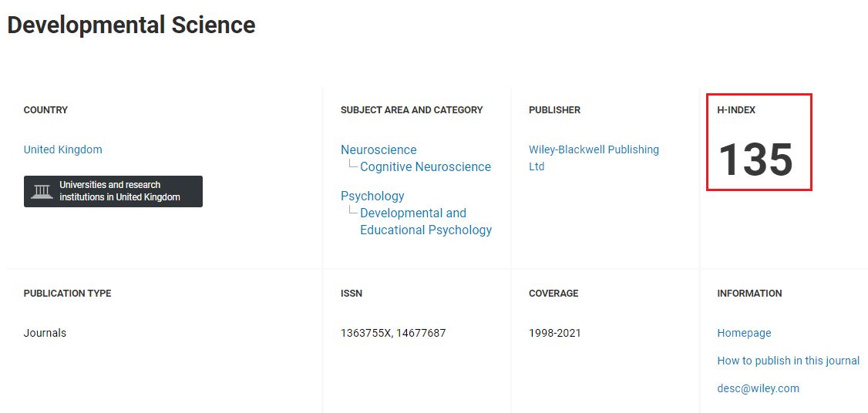The height and width of the screenshot is (413, 868).
Task: Click the coverage years 1998-2021
Action: coord(555,334)
